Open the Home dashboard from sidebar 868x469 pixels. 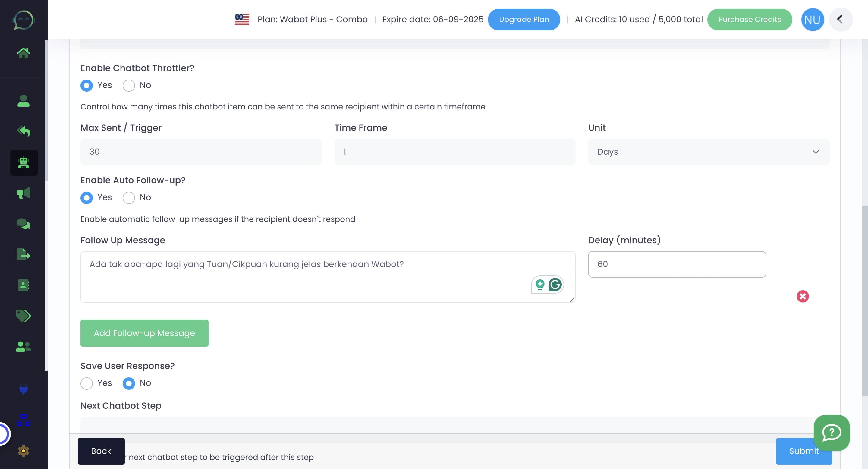coord(24,52)
